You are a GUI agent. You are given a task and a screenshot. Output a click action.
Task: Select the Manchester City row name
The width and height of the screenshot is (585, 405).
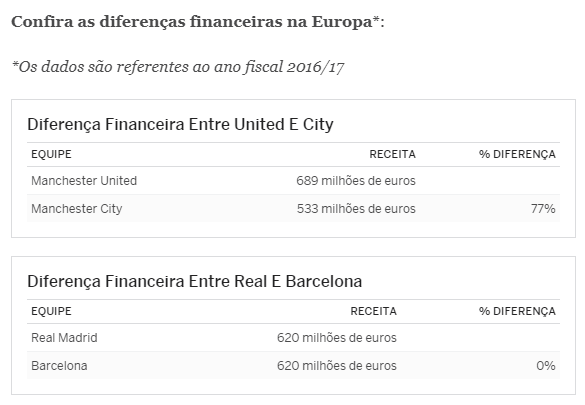point(76,208)
